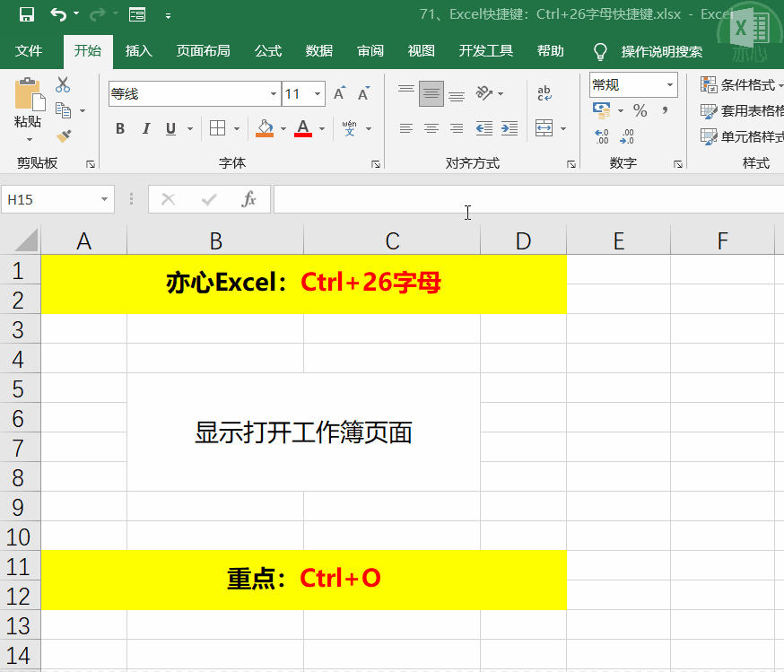Toggle Middle Align
The width and height of the screenshot is (784, 672).
click(x=431, y=93)
